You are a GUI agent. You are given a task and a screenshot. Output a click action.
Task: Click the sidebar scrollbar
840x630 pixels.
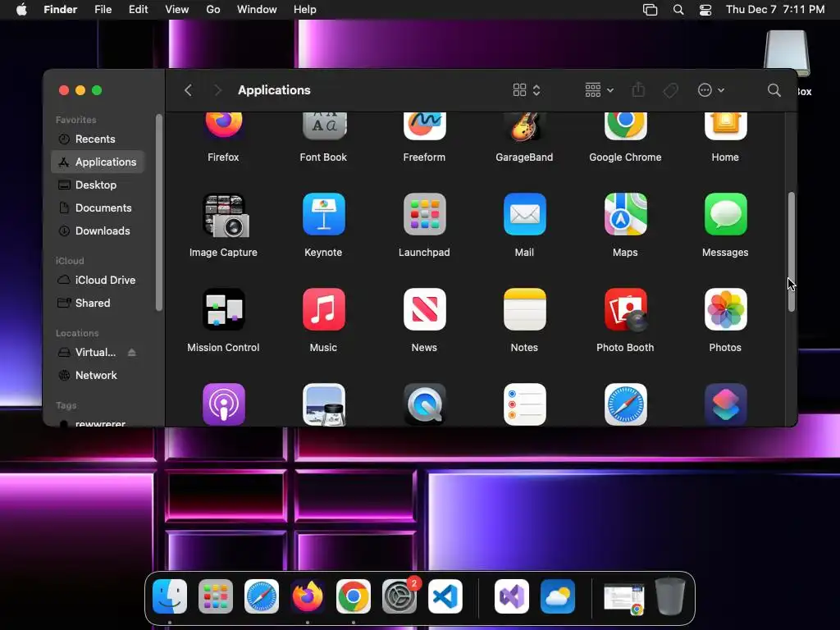[x=158, y=212]
